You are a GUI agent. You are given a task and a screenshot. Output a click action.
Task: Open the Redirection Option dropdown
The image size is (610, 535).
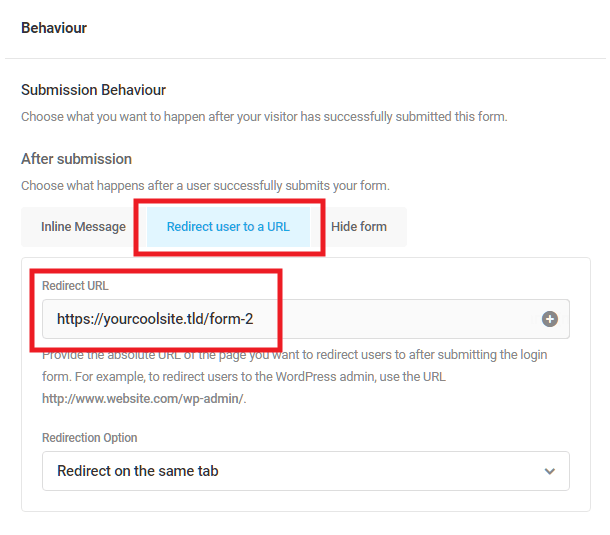(306, 471)
